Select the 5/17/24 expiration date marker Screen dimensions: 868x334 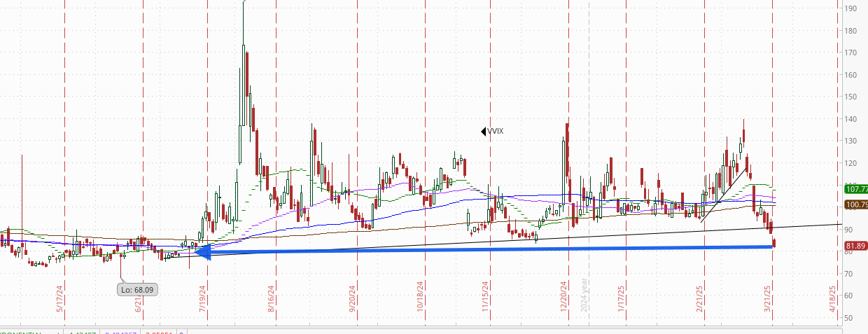click(60, 299)
